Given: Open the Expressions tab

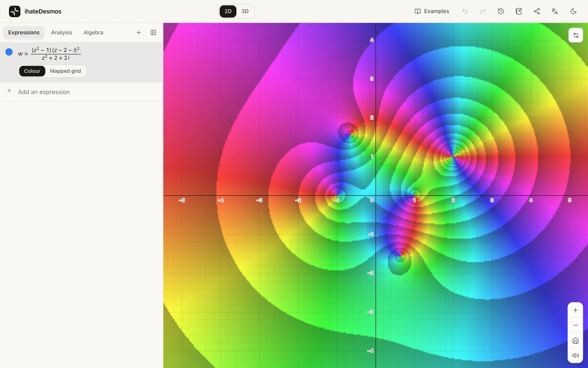Looking at the screenshot, I should 24,33.
